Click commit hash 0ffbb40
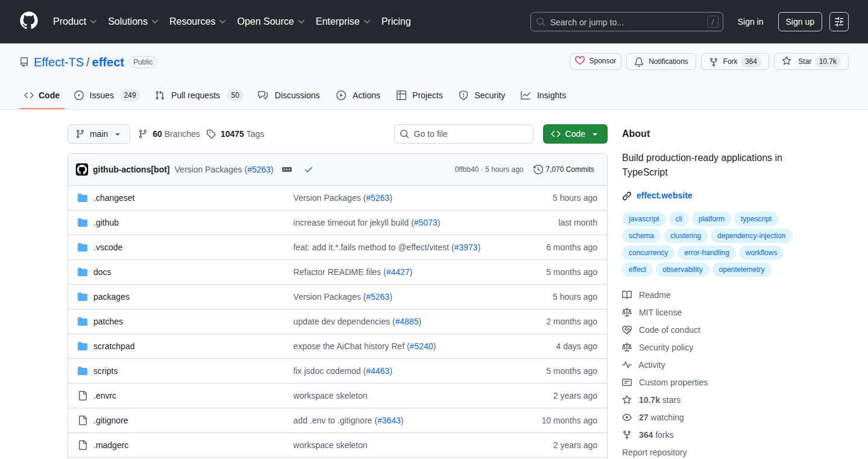Screen dimensions: 868x459 pyautogui.click(x=467, y=169)
